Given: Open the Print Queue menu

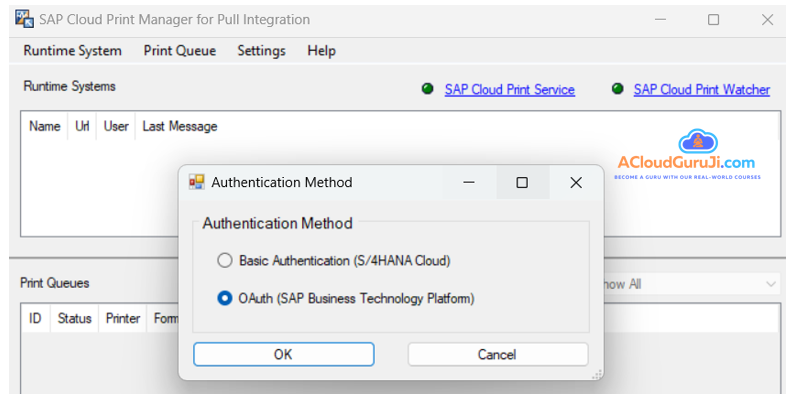Looking at the screenshot, I should 179,51.
